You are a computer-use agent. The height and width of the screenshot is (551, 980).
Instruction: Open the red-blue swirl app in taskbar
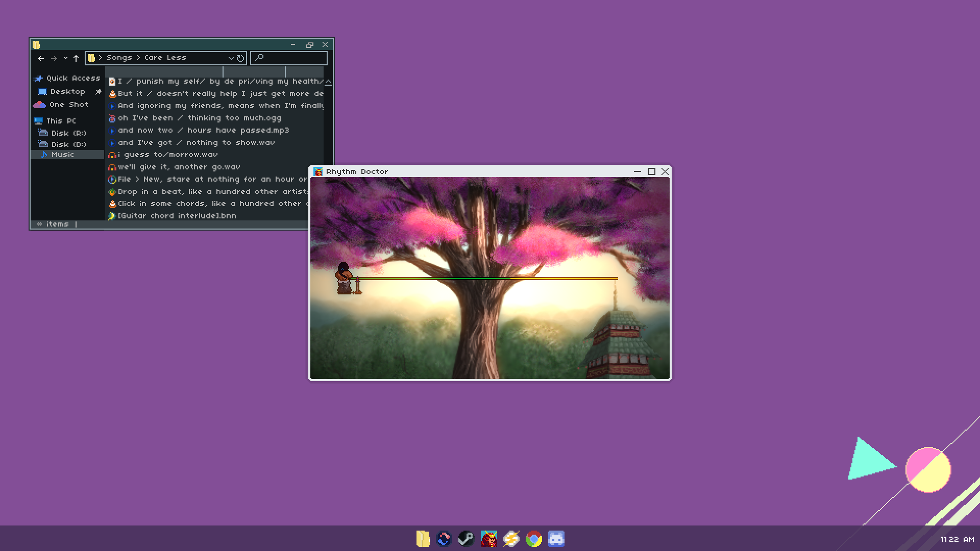point(444,539)
